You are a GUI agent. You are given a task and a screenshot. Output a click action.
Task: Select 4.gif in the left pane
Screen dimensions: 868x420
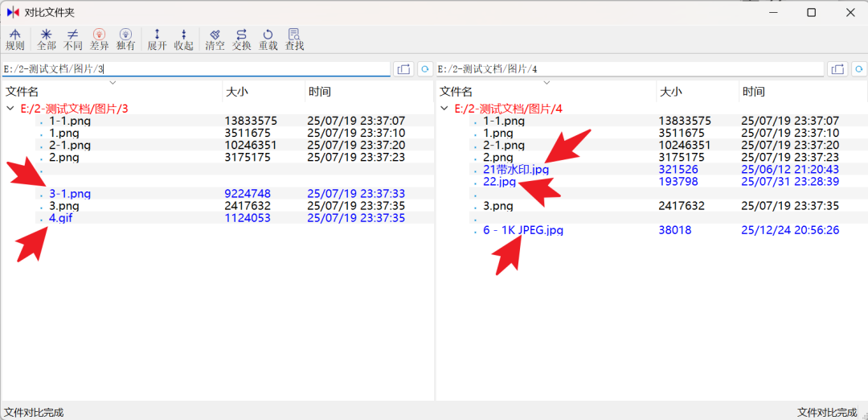tap(61, 218)
